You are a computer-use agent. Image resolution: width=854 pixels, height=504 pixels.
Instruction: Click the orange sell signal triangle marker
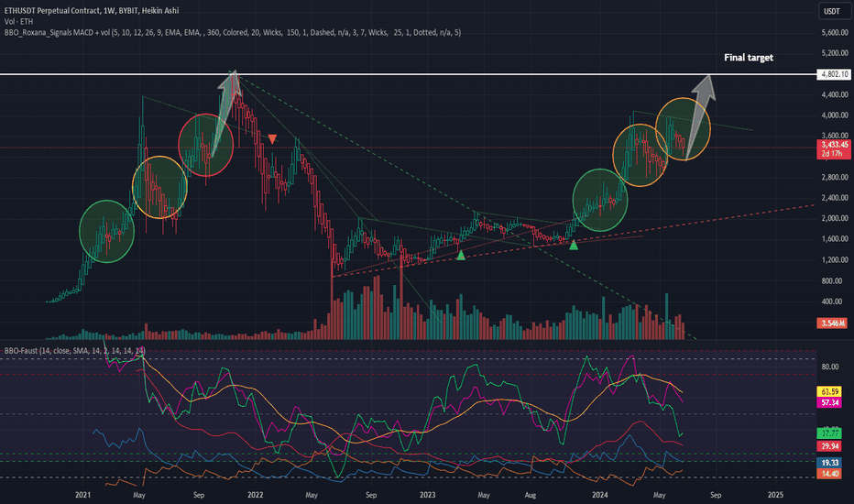(272, 139)
